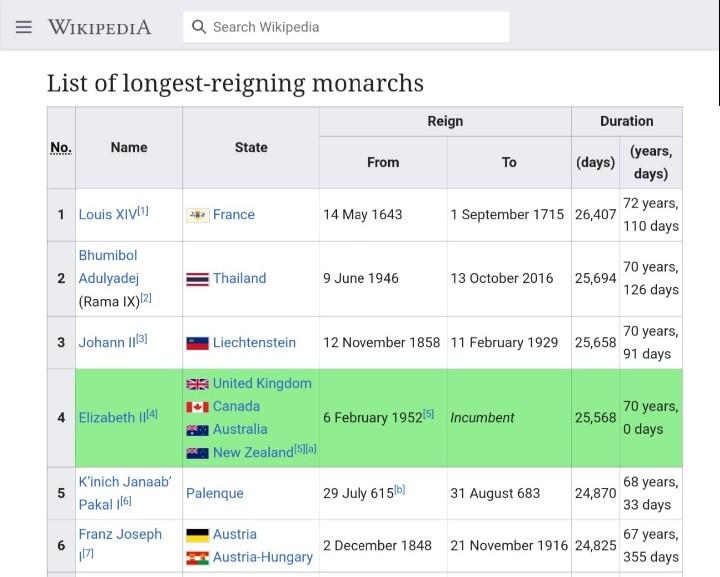Screen dimensions: 720x577
Task: Open the Louis XIV article link
Action: point(108,214)
